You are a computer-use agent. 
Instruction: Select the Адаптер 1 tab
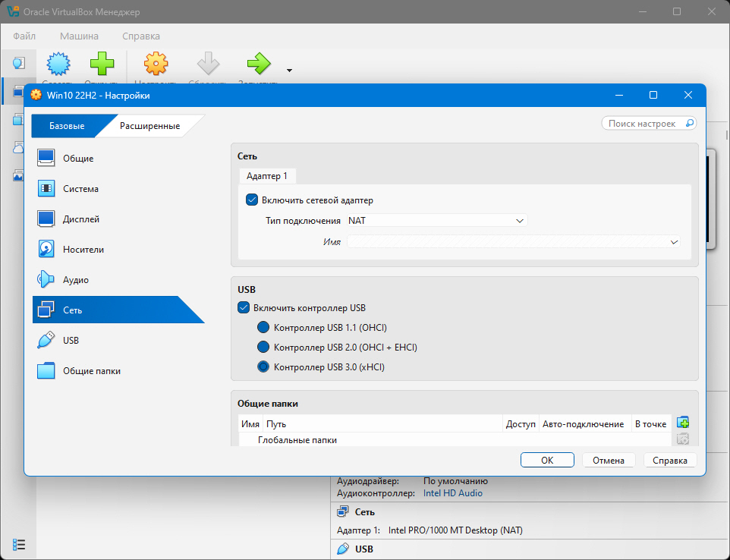point(267,176)
